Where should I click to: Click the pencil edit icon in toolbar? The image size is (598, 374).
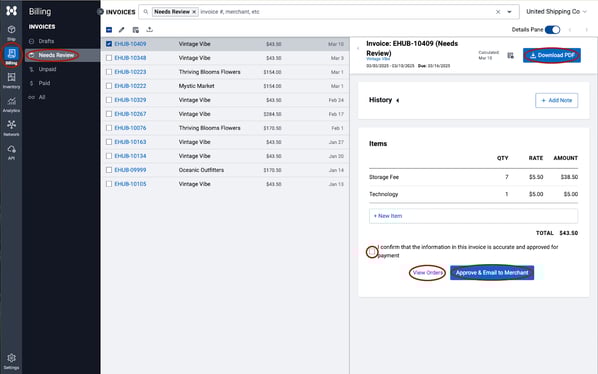pyautogui.click(x=122, y=30)
